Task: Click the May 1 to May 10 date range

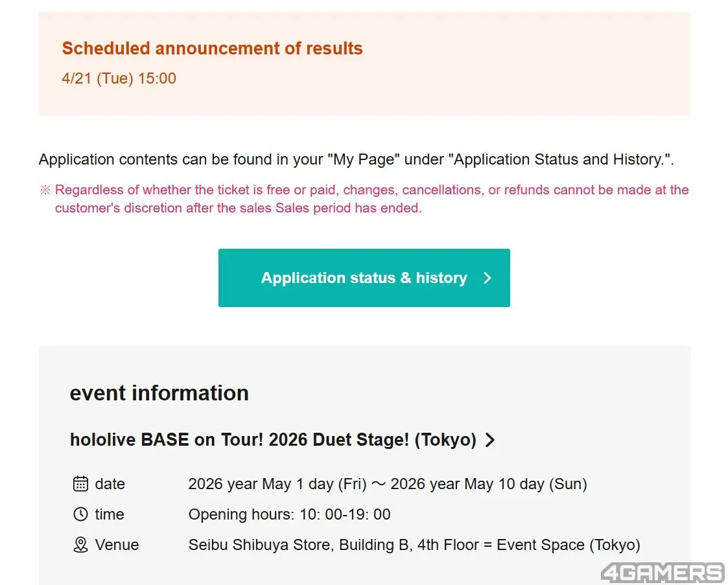Action: coord(388,484)
